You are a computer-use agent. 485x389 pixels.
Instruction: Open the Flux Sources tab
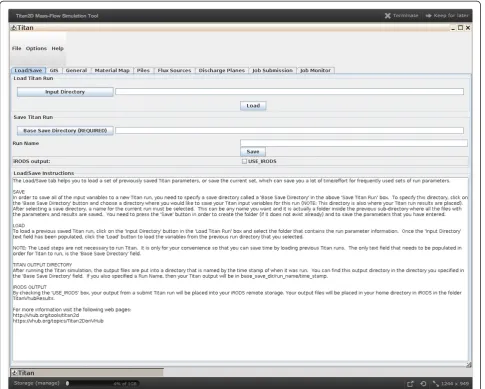(x=174, y=70)
